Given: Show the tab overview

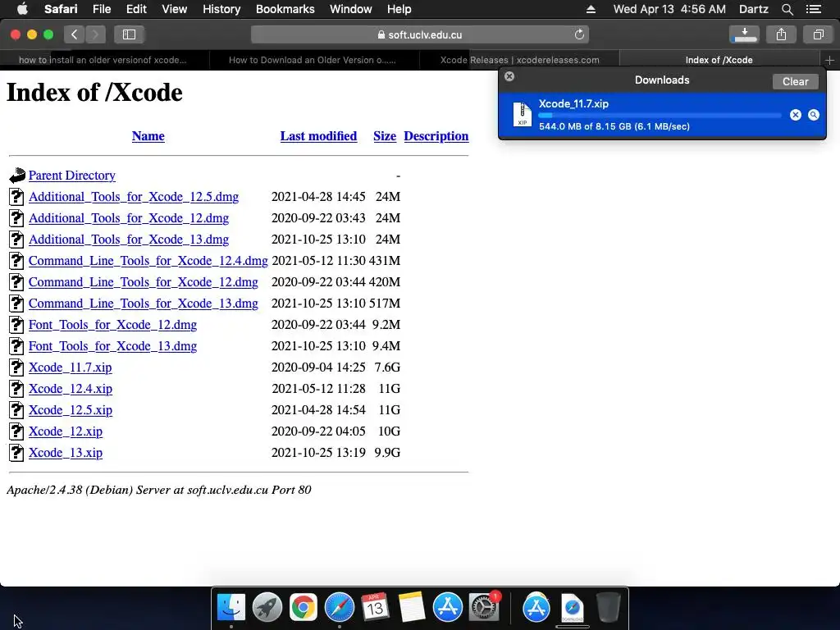Looking at the screenshot, I should (x=818, y=34).
